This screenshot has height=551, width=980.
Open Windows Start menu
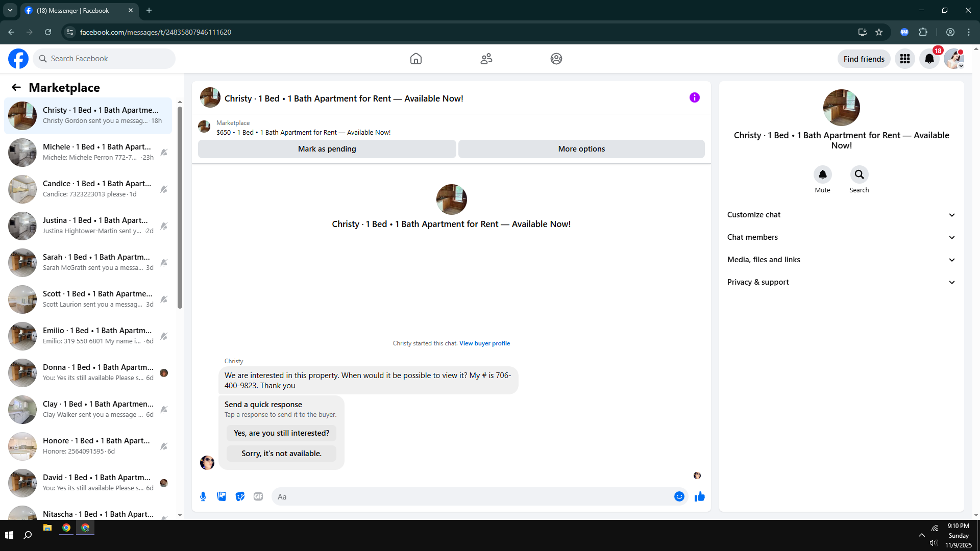(9, 535)
